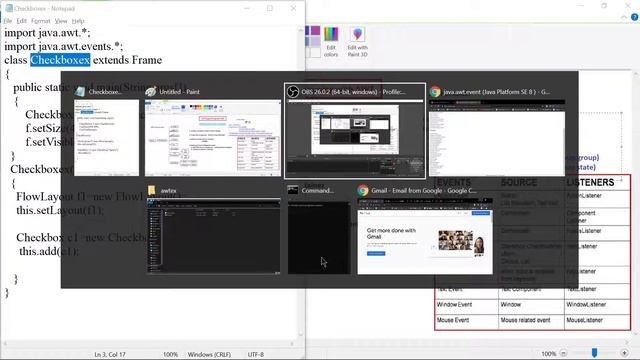
Task: Open Paint help question mark icon
Action: point(634,17)
